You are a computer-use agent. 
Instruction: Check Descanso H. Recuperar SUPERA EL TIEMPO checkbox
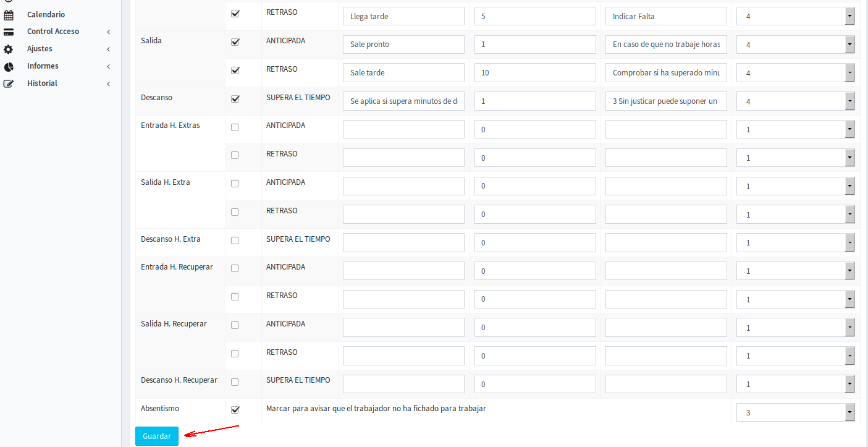(235, 382)
